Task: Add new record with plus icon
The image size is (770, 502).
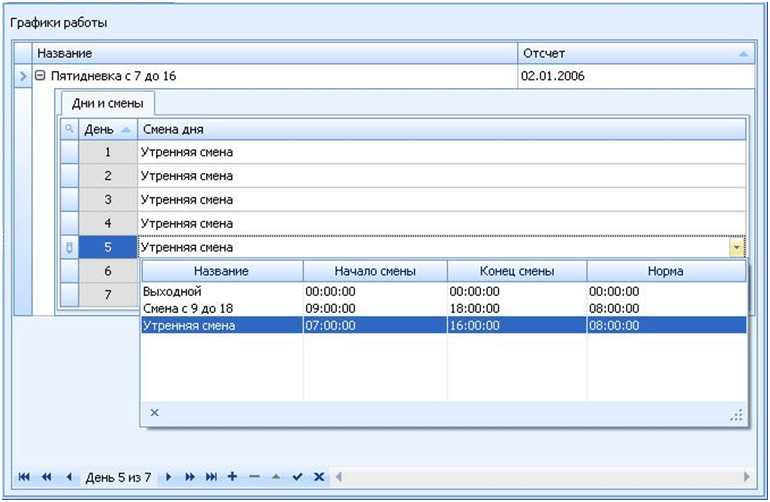Action: (x=232, y=477)
